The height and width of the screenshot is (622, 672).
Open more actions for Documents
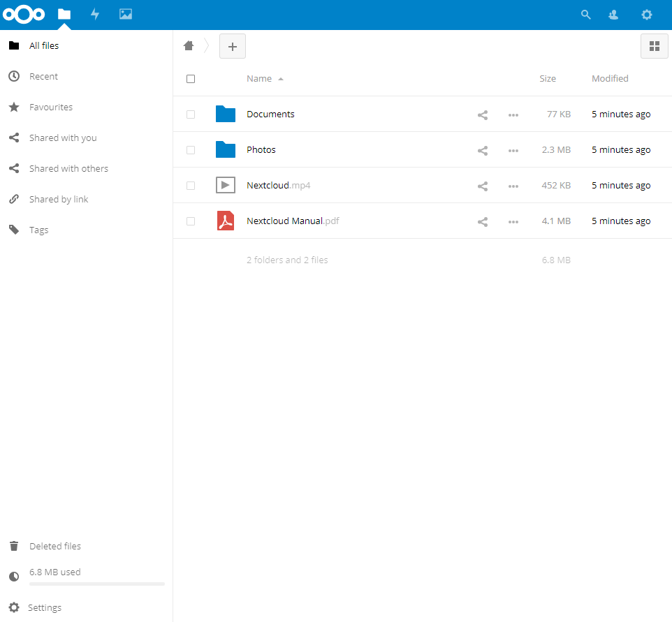(513, 114)
